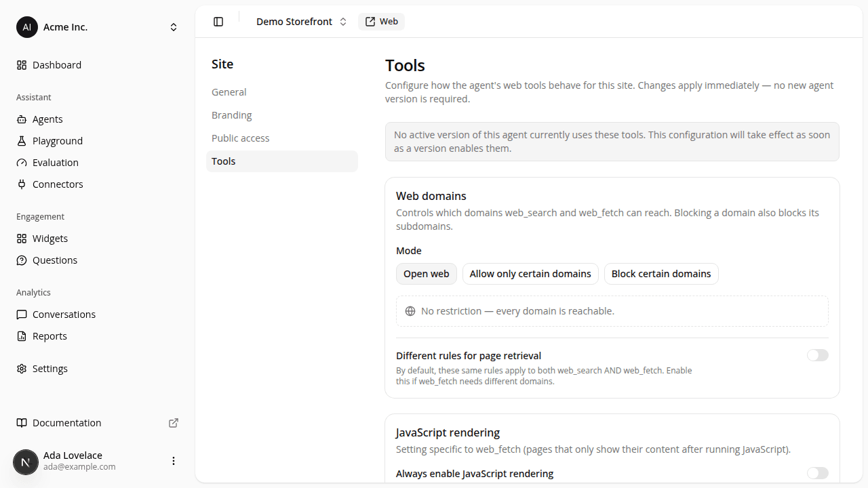868x488 pixels.
Task: Click the Settings gear icon
Action: 22,369
